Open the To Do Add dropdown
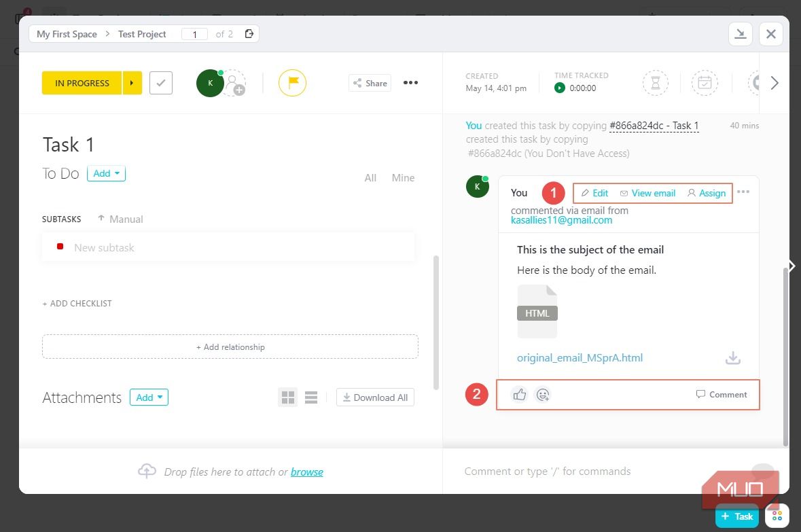 point(106,173)
